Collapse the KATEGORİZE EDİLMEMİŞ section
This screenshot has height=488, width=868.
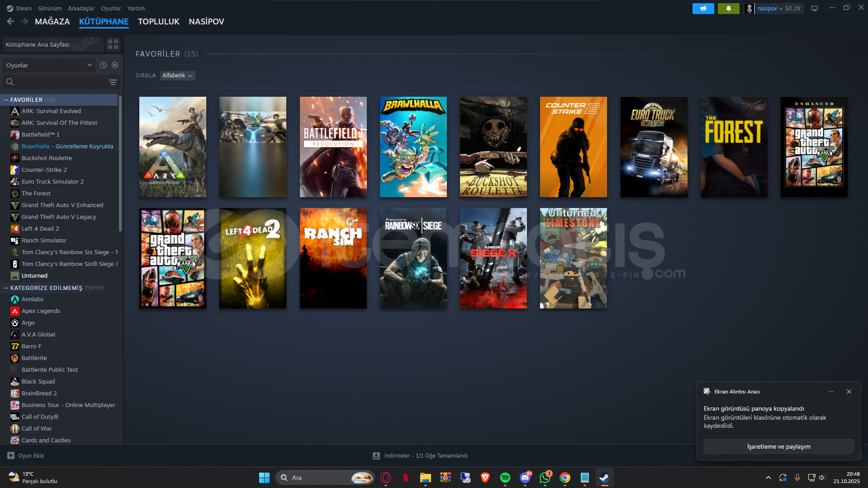(x=6, y=288)
